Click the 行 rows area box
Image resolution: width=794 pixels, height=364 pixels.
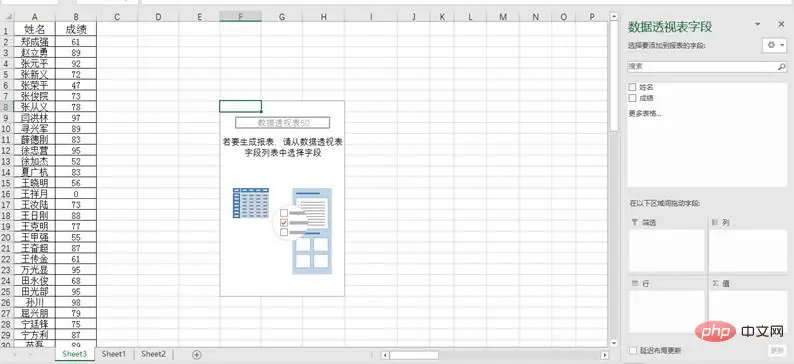click(666, 312)
